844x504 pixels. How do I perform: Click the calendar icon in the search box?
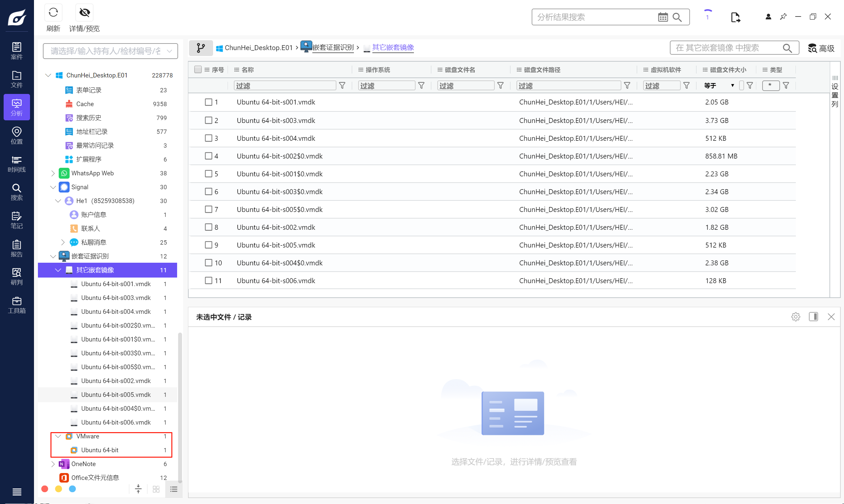point(663,17)
